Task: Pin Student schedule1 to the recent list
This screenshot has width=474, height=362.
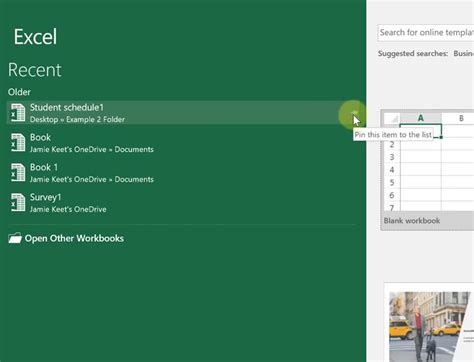Action: (x=355, y=114)
